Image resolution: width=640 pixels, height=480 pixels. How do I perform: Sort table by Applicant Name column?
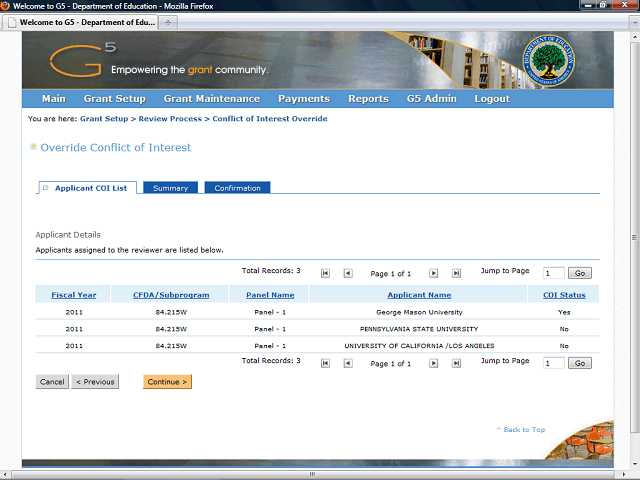click(419, 295)
